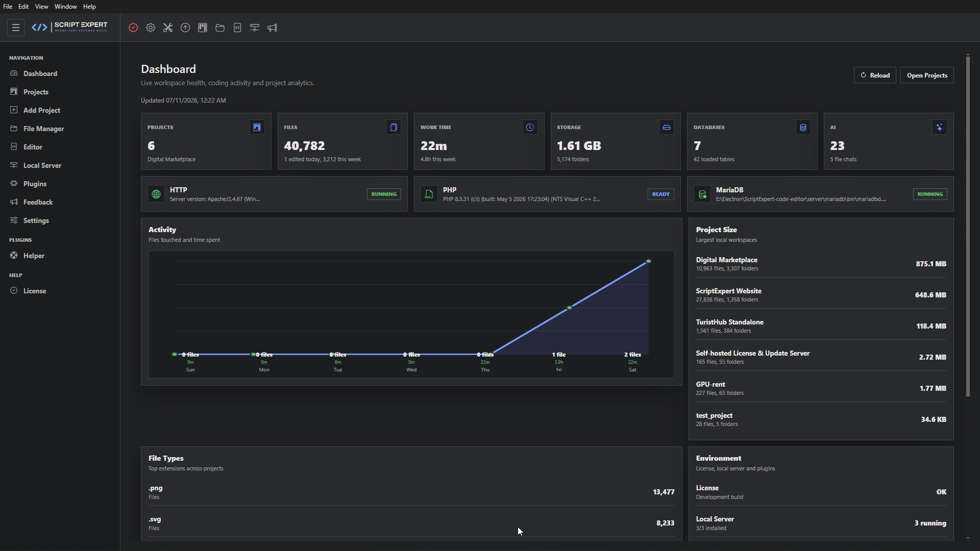Click the Reload button
Image resolution: width=980 pixels, height=551 pixels.
875,75
